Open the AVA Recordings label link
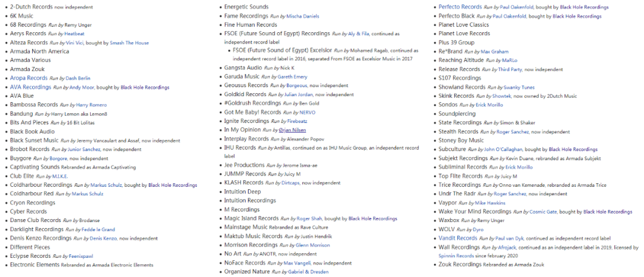Screen dimensions: 644x277 click(x=31, y=87)
